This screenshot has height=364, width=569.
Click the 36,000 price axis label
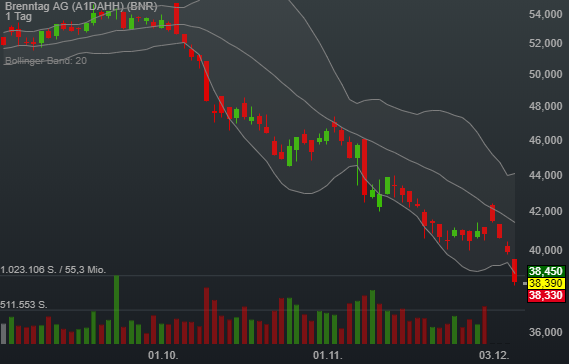pyautogui.click(x=545, y=332)
